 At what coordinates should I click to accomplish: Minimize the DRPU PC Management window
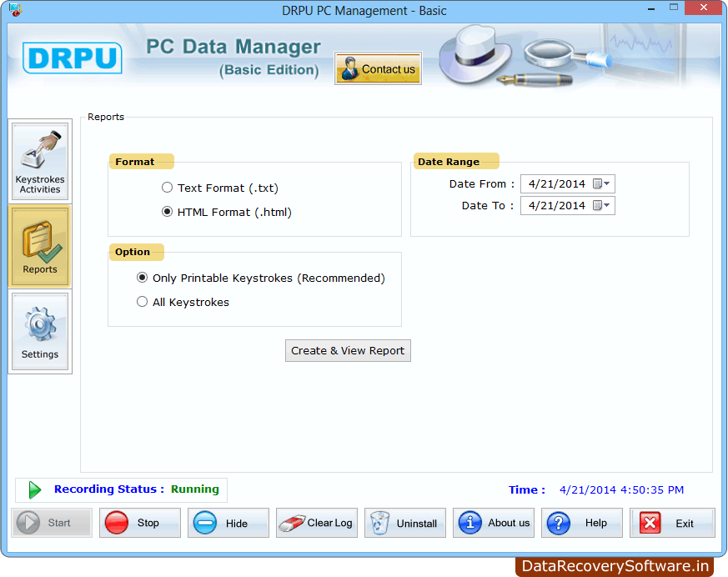[x=651, y=8]
